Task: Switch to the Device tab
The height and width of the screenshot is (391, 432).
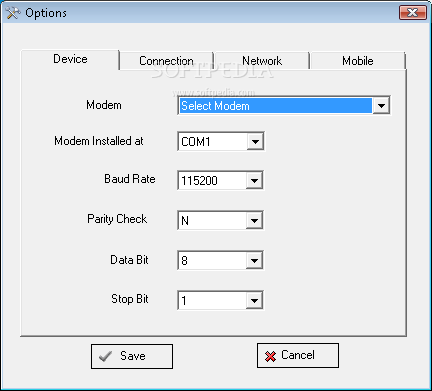Action: pos(70,59)
